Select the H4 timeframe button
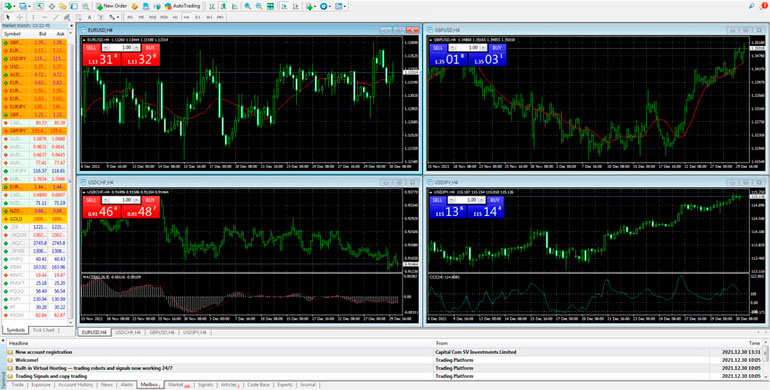This screenshot has width=770, height=390. pyautogui.click(x=187, y=17)
